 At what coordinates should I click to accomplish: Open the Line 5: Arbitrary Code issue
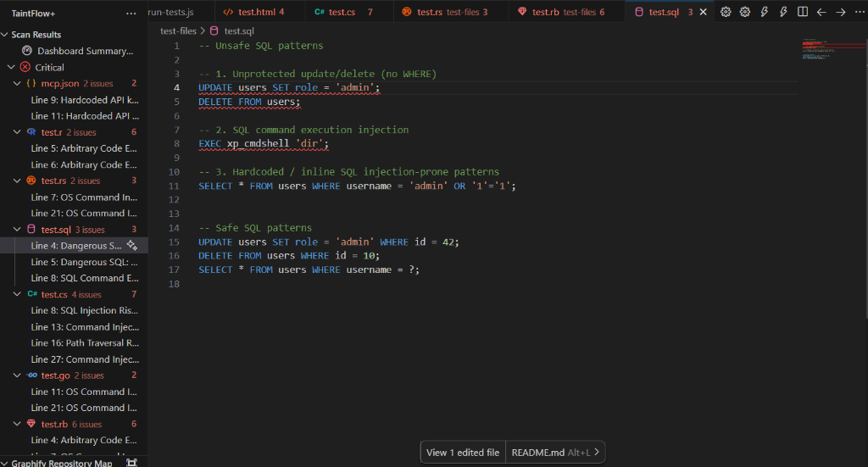pos(84,147)
